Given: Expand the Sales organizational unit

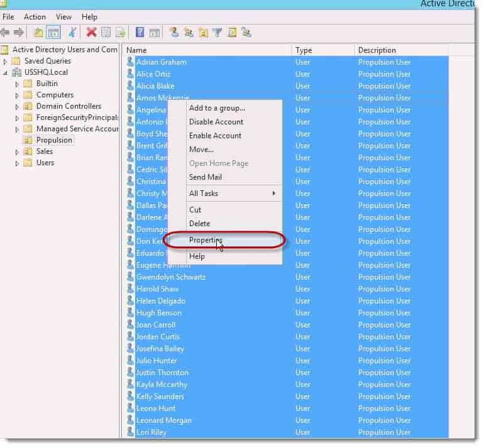Looking at the screenshot, I should pyautogui.click(x=17, y=152).
